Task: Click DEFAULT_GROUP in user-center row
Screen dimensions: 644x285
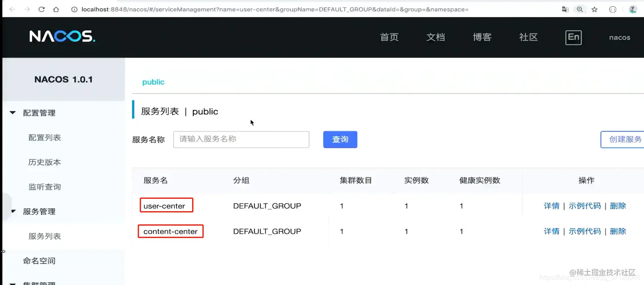Action: pyautogui.click(x=267, y=206)
